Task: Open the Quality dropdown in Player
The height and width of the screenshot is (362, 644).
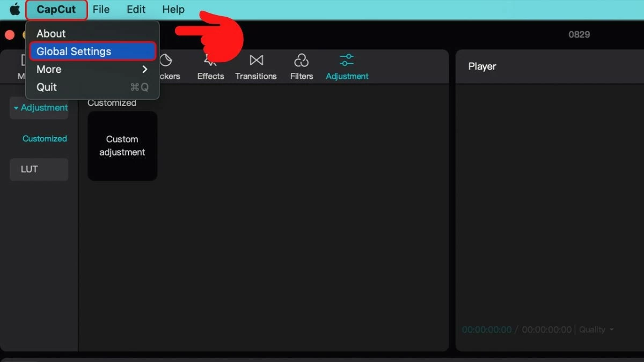Action: point(596,330)
